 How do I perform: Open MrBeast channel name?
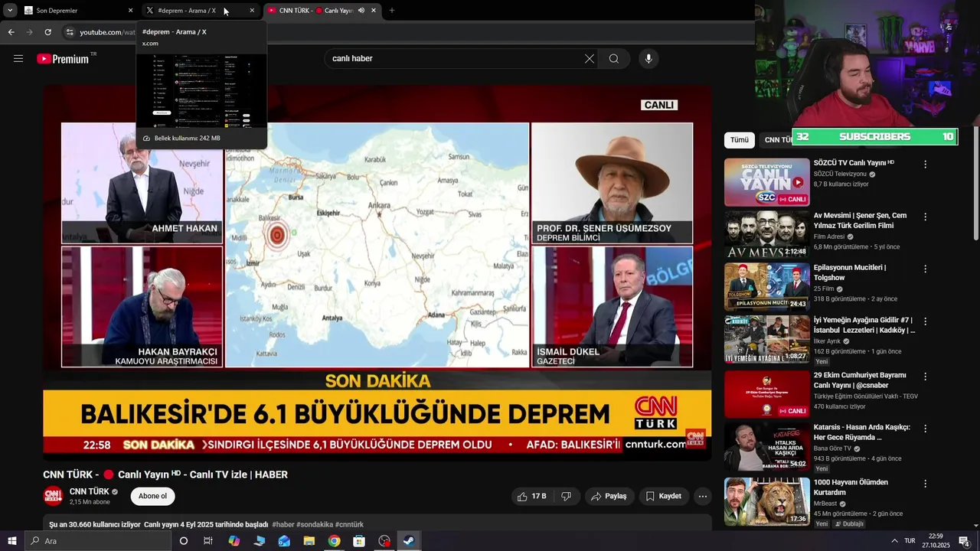click(x=825, y=504)
